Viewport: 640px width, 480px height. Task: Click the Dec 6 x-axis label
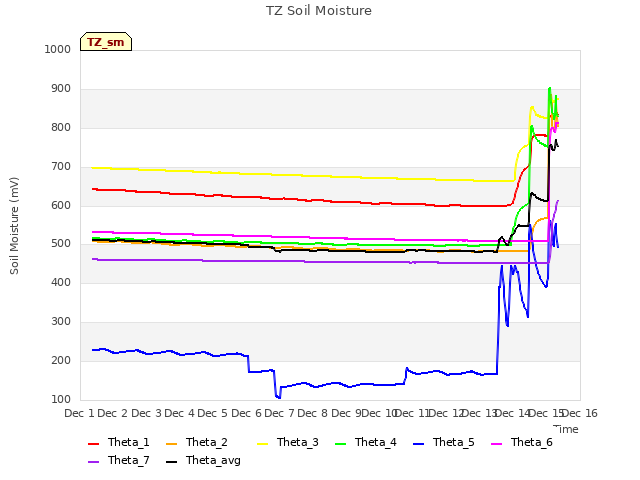tap(246, 413)
